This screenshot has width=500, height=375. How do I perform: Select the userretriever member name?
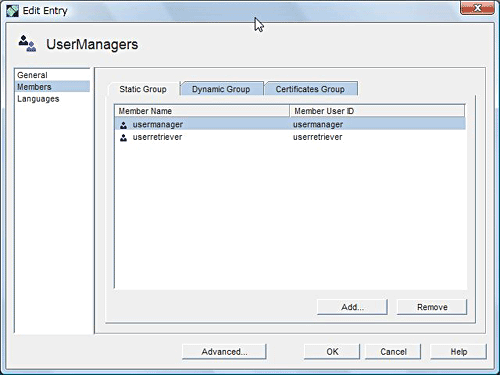tap(157, 137)
